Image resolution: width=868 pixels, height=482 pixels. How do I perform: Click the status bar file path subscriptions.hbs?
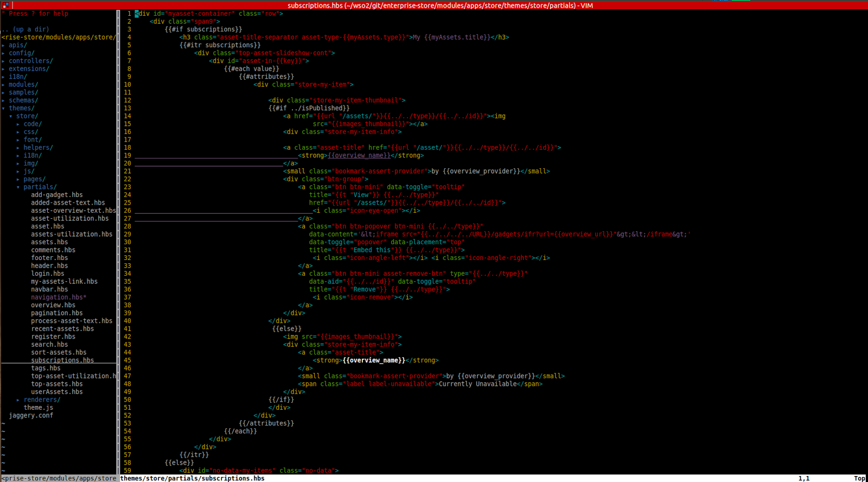click(193, 478)
